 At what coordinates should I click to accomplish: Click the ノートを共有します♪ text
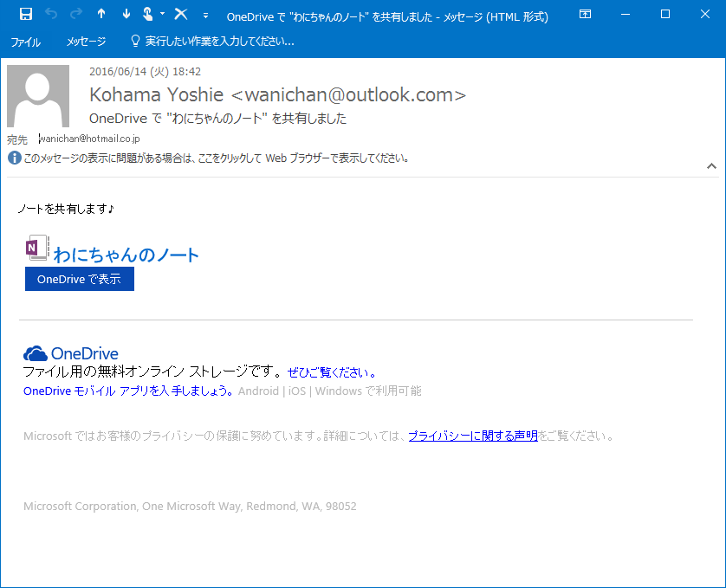coord(66,209)
